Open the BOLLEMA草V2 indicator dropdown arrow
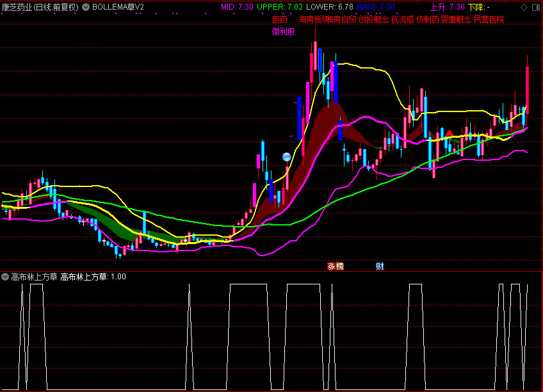543x392 pixels. click(x=86, y=7)
